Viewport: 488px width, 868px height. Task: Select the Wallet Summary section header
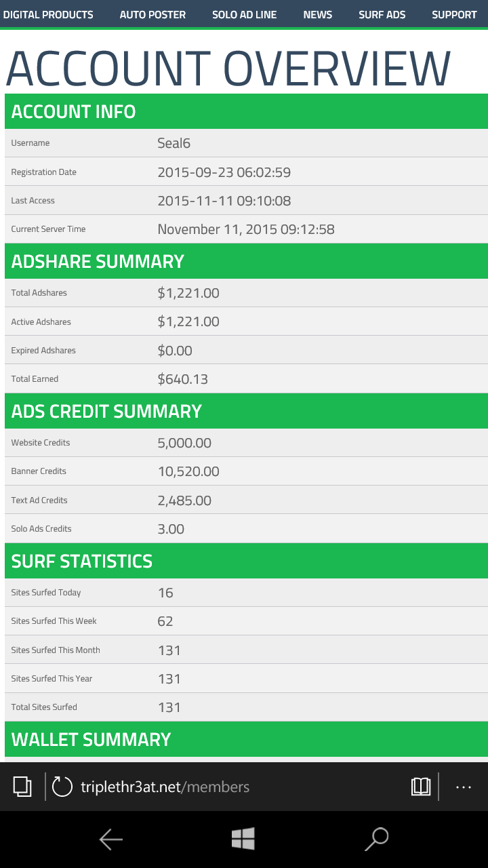[x=91, y=739]
